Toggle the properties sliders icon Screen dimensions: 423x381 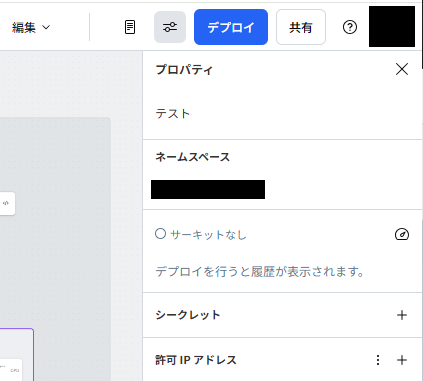tap(170, 27)
